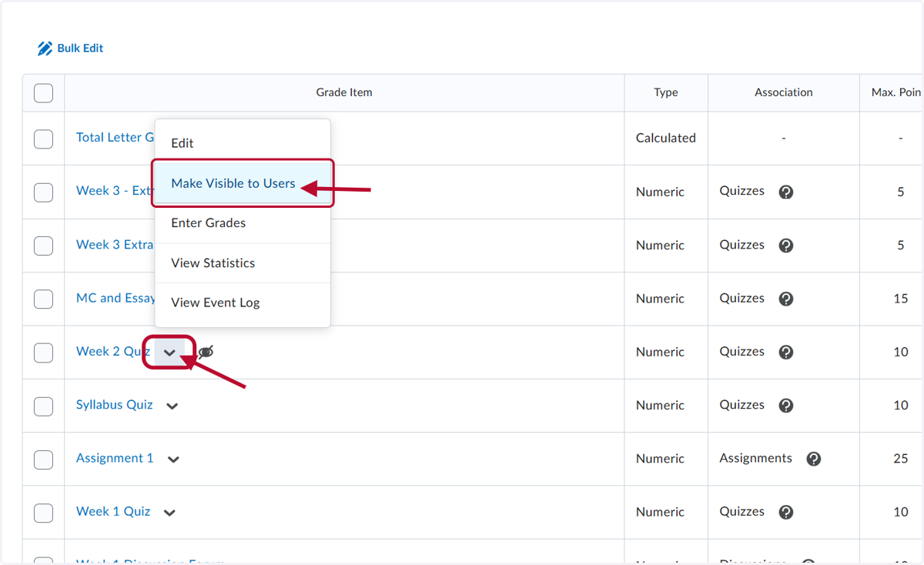Open the Week 3 - Extra grade item link
Screen dimensions: 924x565
pyautogui.click(x=115, y=191)
